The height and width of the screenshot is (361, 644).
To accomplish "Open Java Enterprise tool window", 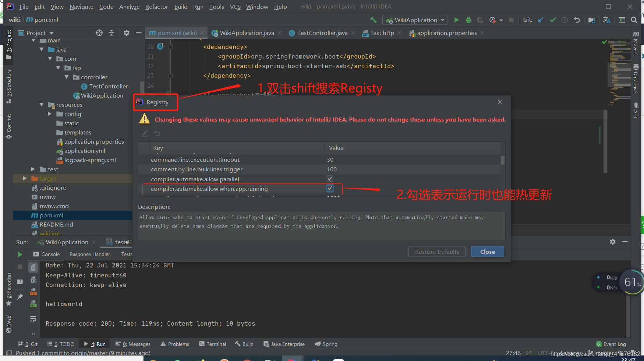I will (x=284, y=344).
